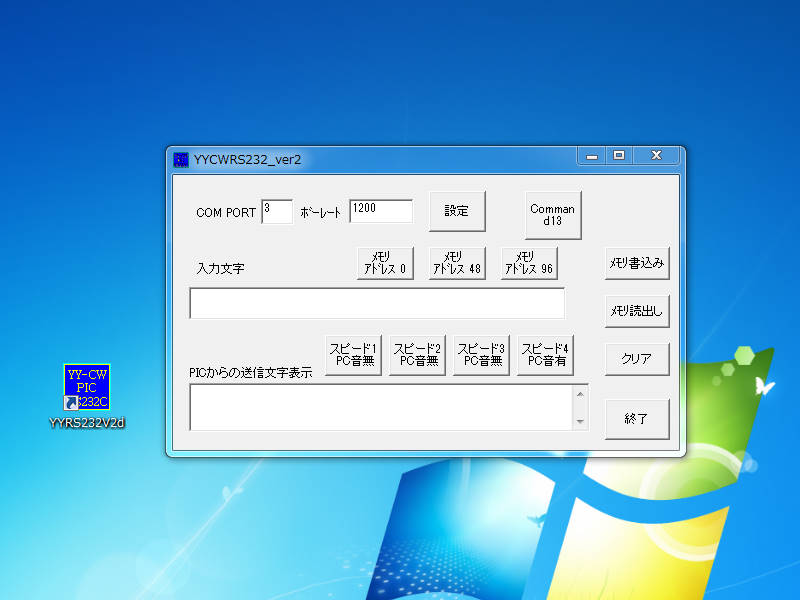
Task: Select the メモリ アドレス 96 button
Action: point(529,263)
